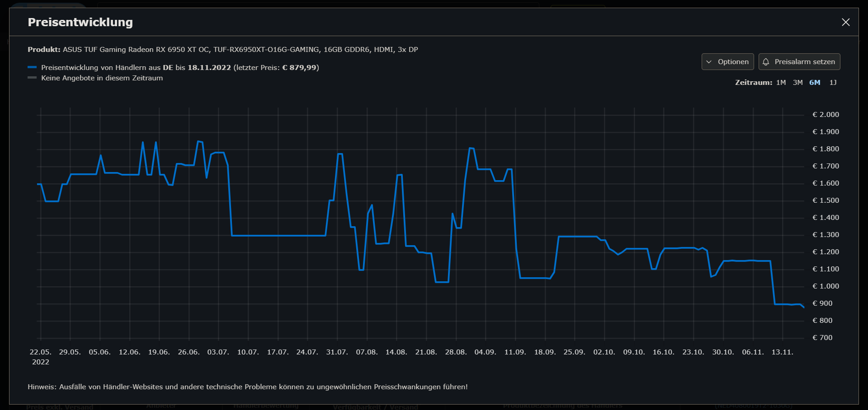This screenshot has width=868, height=410.
Task: Click the Hinweis note at the bottom
Action: pos(248,387)
